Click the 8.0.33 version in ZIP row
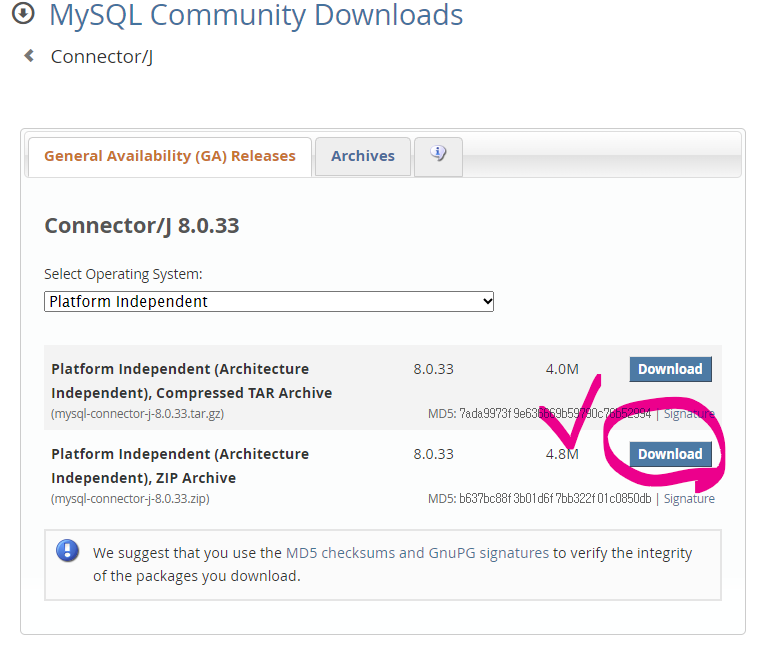Screen dimensions: 764x655 433,454
